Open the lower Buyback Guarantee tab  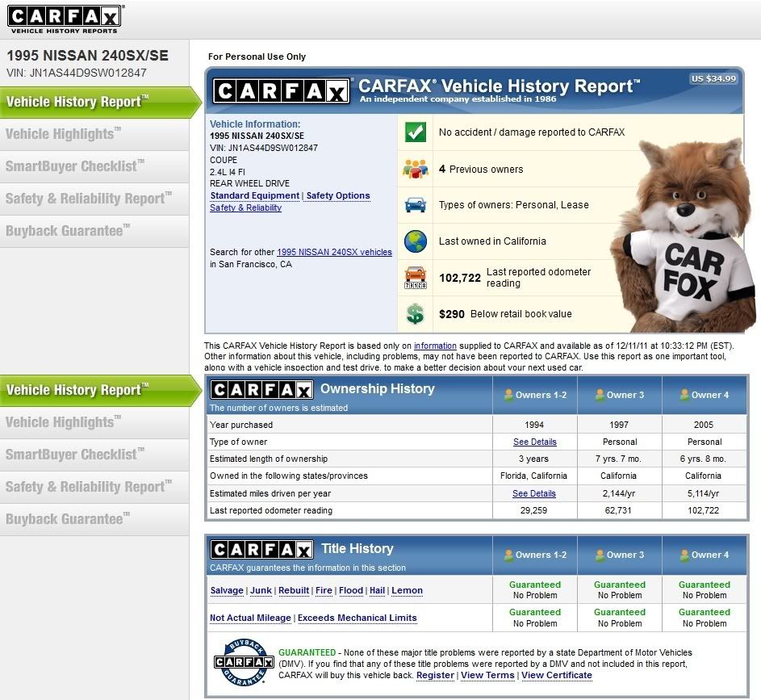point(94,519)
